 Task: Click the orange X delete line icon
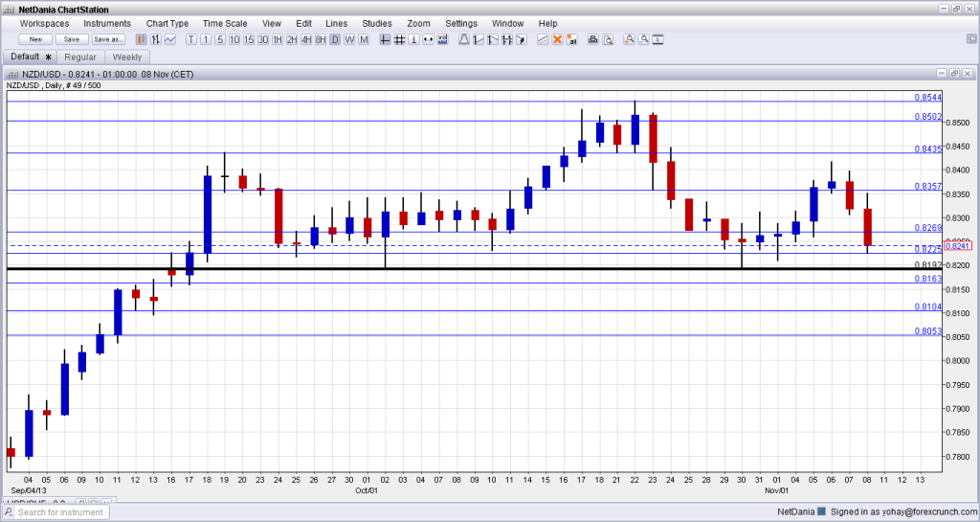[x=557, y=39]
